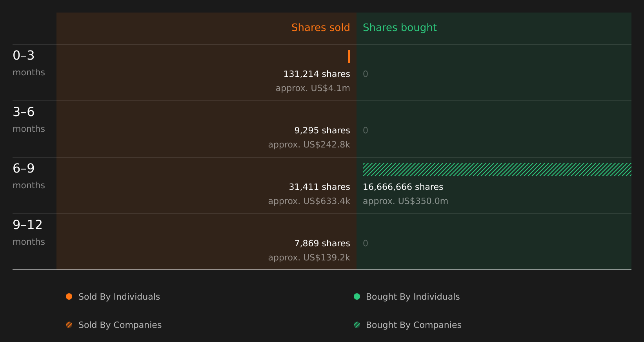This screenshot has height=342, width=644.
Task: Select the Sold By Companies legend label
Action: pos(120,325)
